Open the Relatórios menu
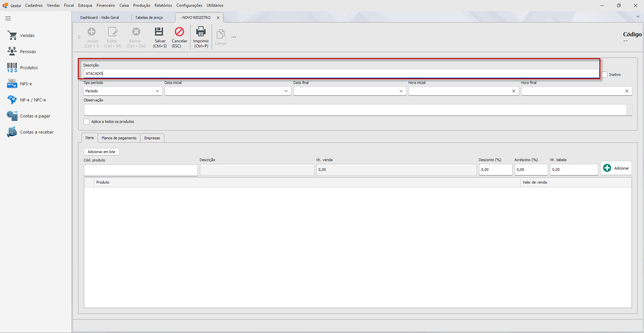The image size is (644, 333). [163, 5]
